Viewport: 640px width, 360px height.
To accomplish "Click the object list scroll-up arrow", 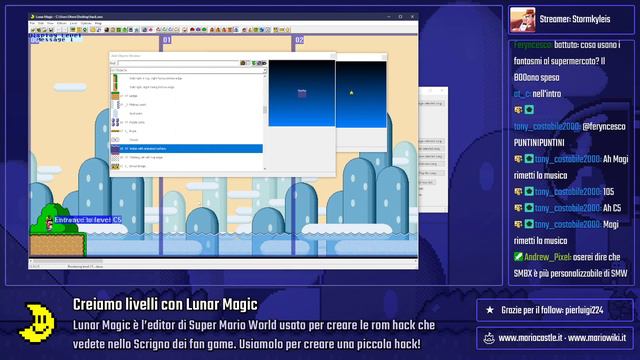I will click(x=265, y=76).
